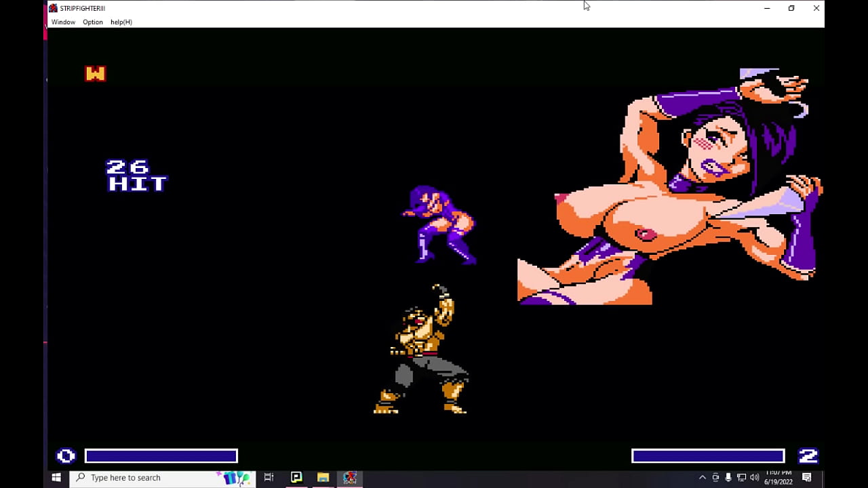The width and height of the screenshot is (868, 488).
Task: Click the right player's health bar
Action: pyautogui.click(x=707, y=456)
